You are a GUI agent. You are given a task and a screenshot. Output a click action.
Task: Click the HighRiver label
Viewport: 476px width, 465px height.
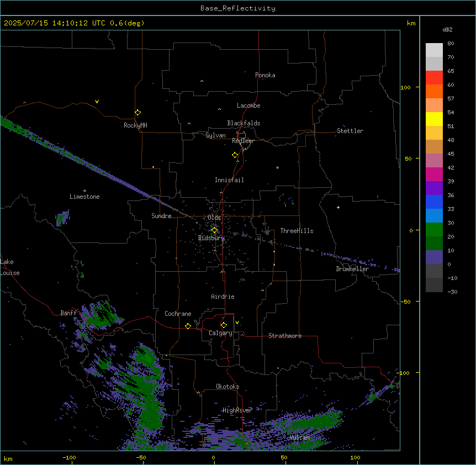[x=237, y=410]
